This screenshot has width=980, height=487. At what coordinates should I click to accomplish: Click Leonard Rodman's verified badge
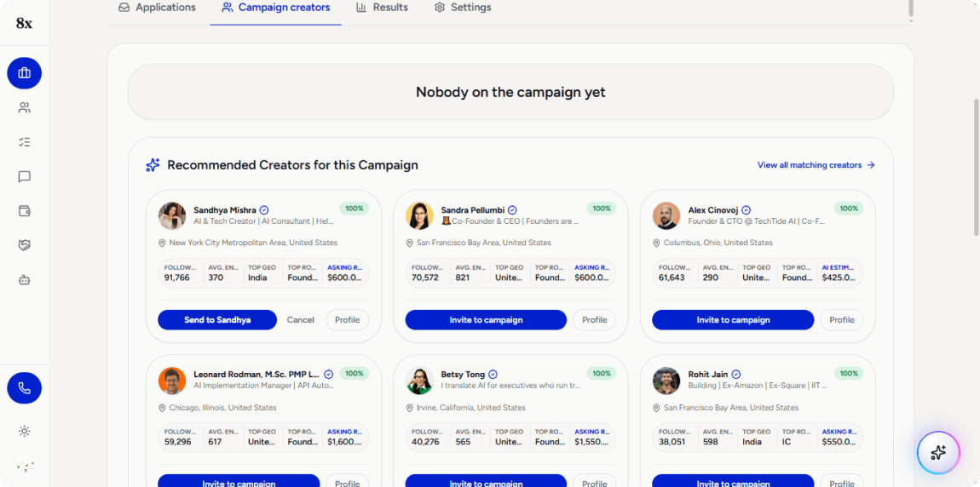coord(329,375)
